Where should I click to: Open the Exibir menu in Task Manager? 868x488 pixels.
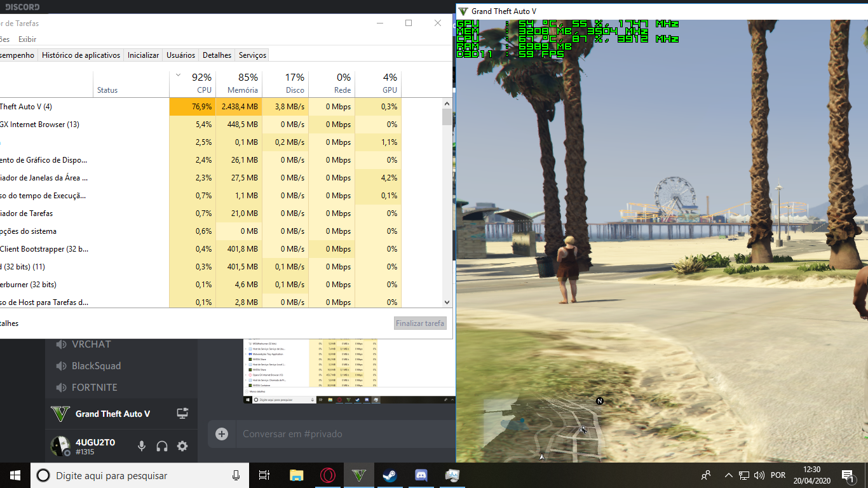pos(27,39)
